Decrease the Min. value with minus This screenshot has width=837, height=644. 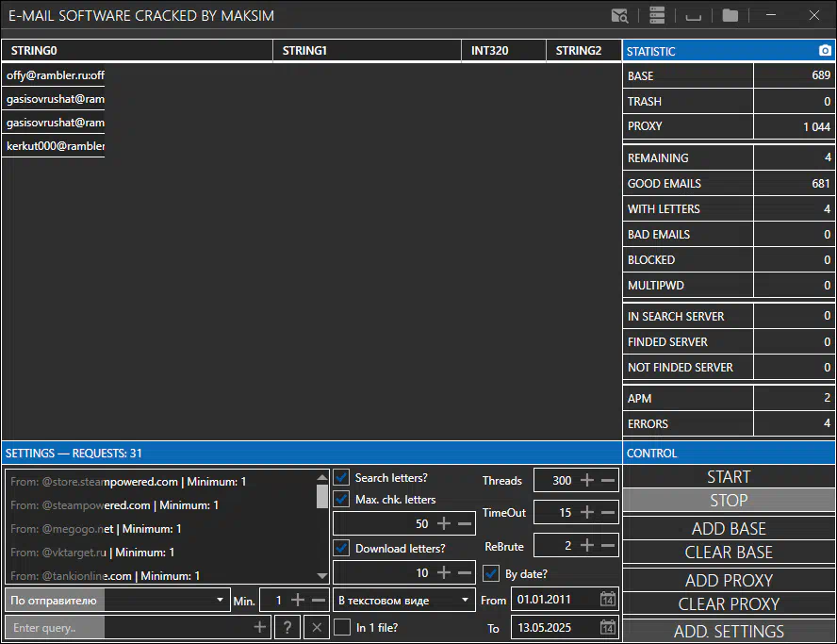319,601
